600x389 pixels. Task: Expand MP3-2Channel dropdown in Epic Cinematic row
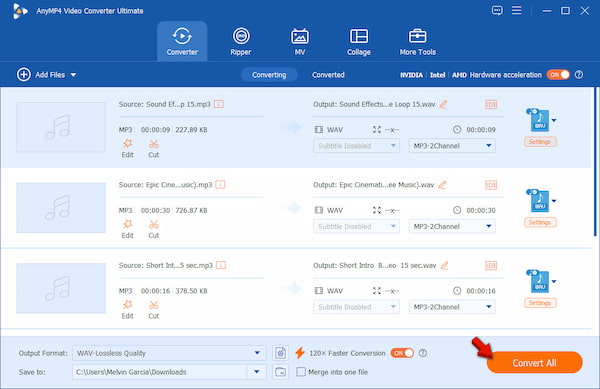click(x=452, y=226)
